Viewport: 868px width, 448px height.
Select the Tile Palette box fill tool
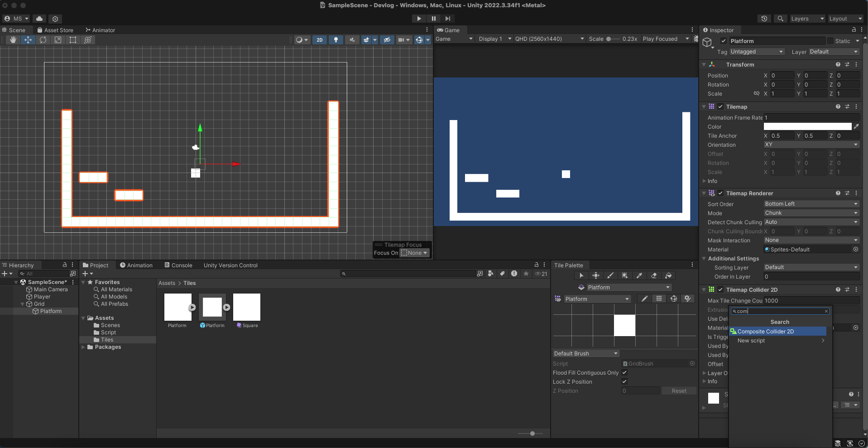pyautogui.click(x=625, y=275)
